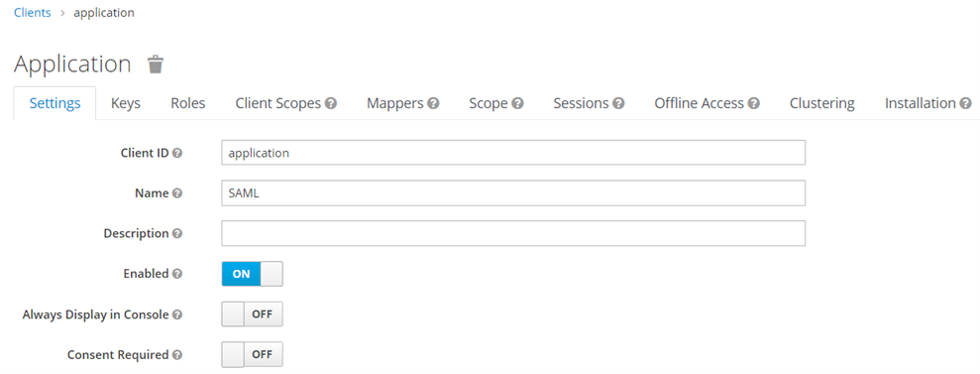Open the help tooltip next to Client ID

(177, 153)
